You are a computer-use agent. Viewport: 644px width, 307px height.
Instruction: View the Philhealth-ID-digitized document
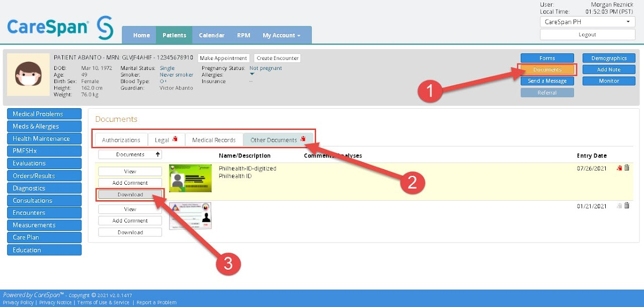pos(130,172)
